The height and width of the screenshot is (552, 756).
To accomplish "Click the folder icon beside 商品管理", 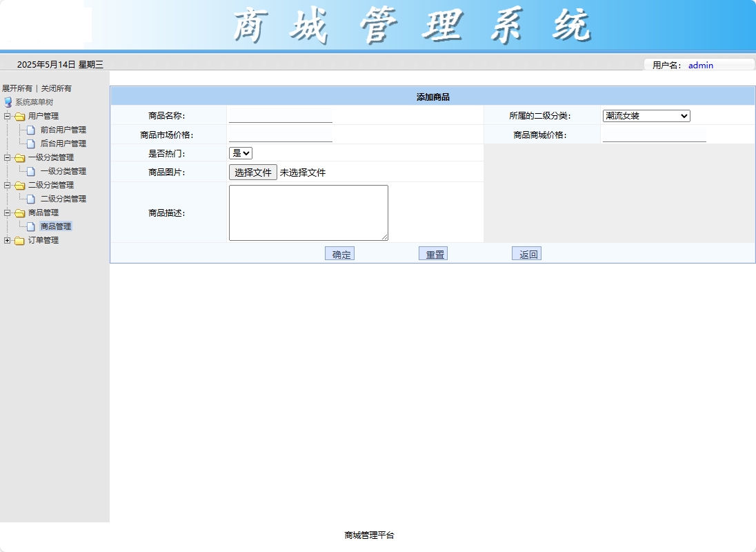I will (20, 213).
